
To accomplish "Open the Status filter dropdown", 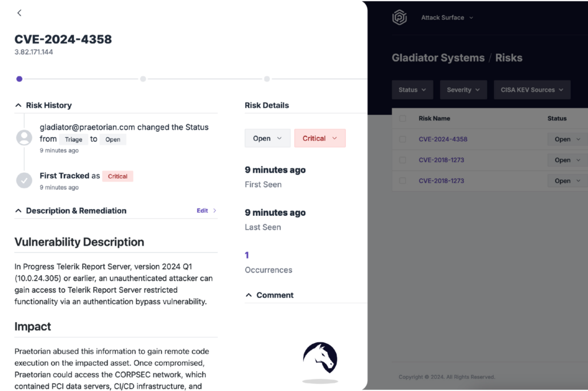I will click(412, 90).
